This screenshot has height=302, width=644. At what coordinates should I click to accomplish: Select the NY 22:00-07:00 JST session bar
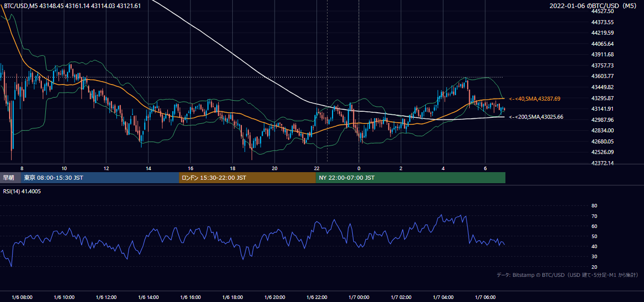click(411, 178)
